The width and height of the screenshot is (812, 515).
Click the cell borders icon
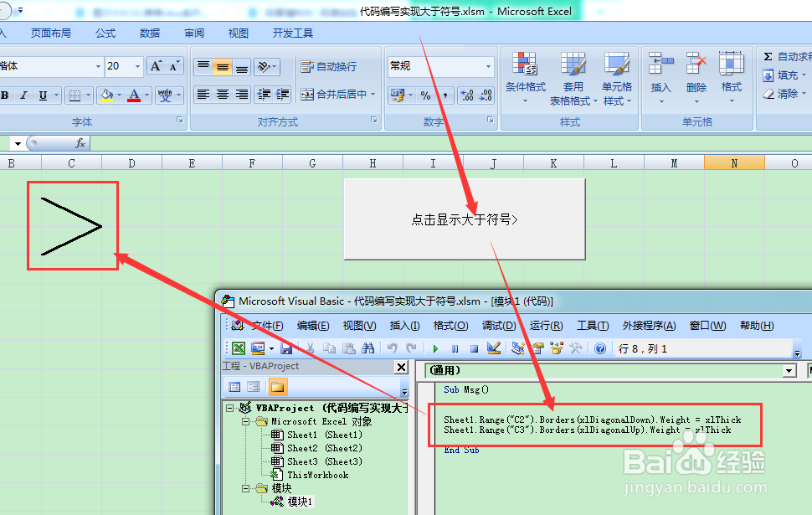tap(75, 95)
